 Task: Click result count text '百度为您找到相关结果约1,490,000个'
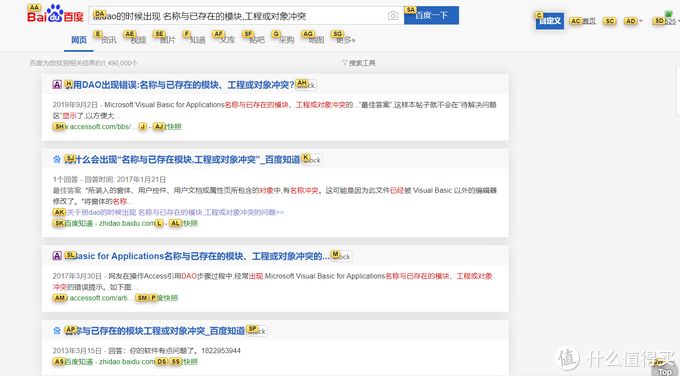(83, 63)
